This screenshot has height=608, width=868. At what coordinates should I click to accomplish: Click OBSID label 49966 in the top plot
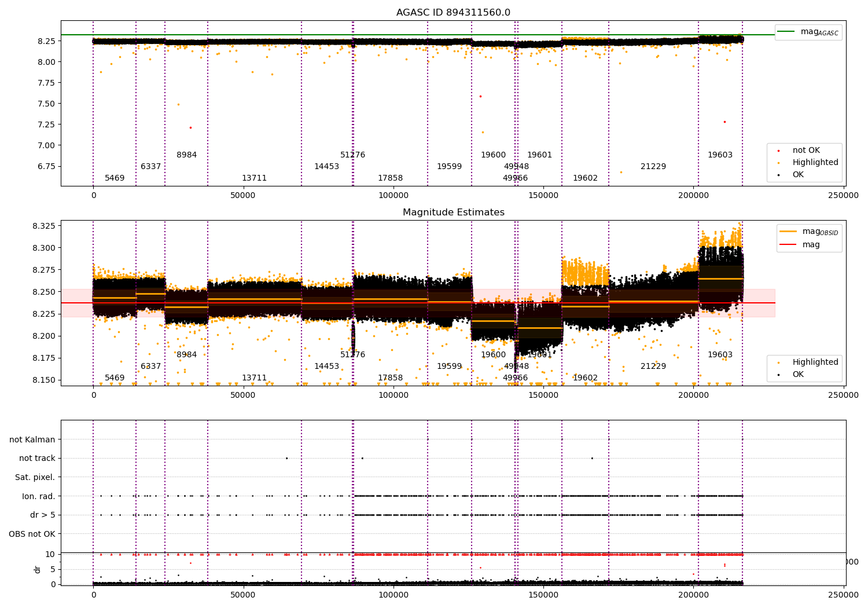(516, 178)
